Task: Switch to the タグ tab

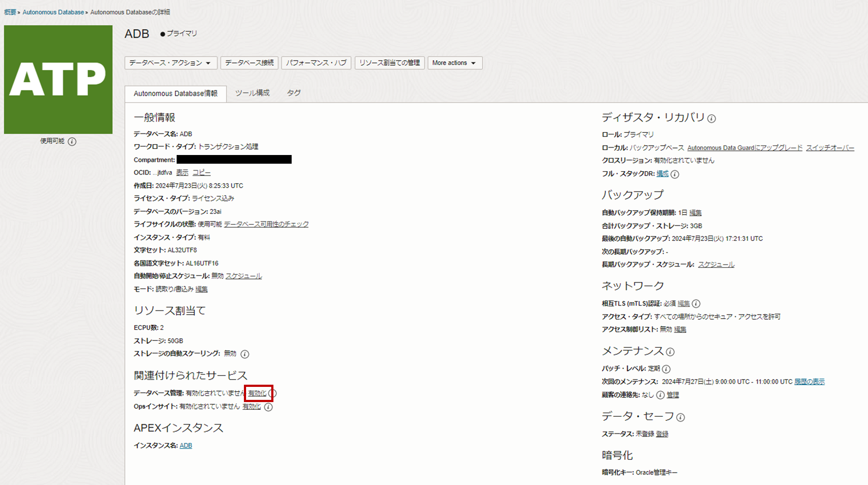Action: [x=294, y=93]
